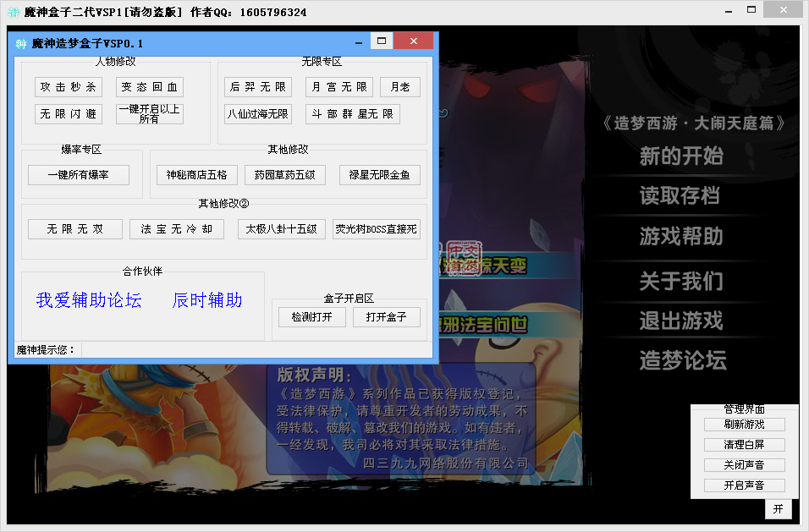Open 游戏帮助 game menu item
This screenshot has height=532, width=809.
[681, 237]
